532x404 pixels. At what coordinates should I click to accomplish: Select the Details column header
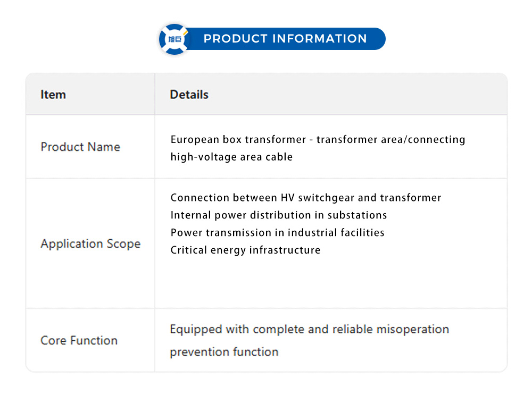point(189,95)
